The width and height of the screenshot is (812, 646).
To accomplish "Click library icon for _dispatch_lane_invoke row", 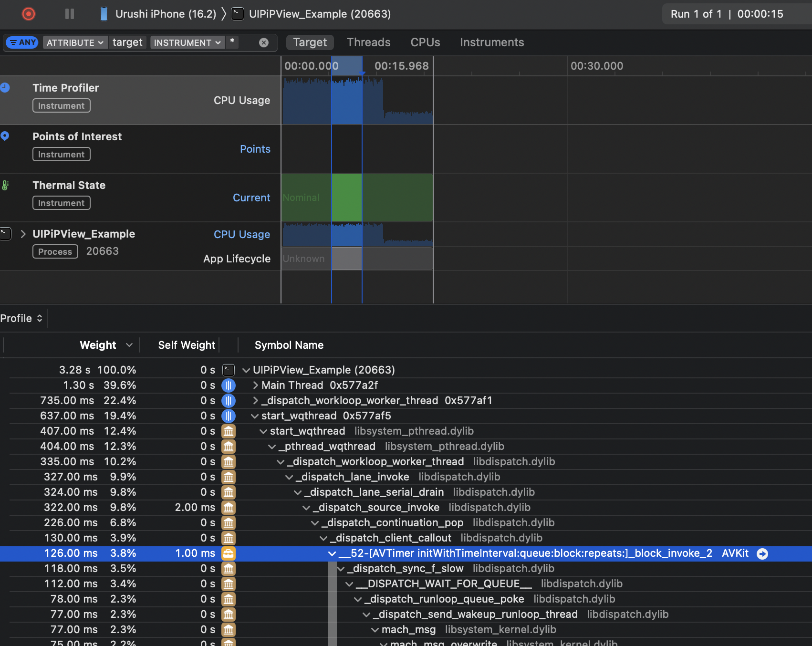I will pos(229,477).
